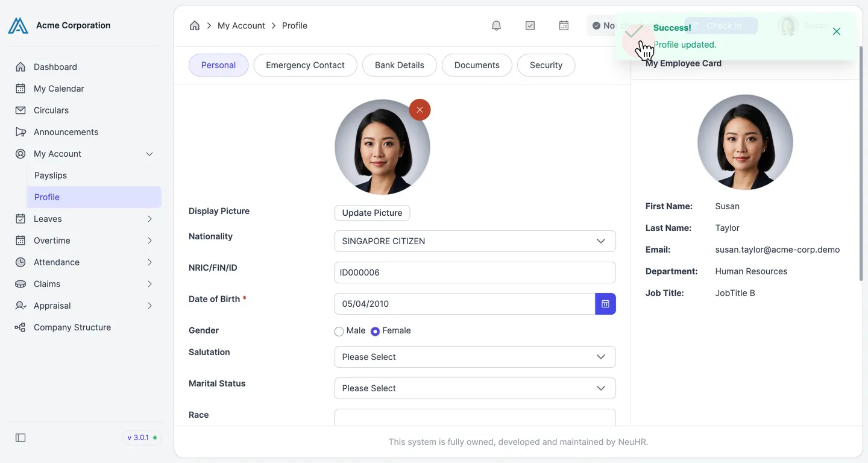Switch to the Documents tab
Screen dimensions: 868x463
[477, 65]
